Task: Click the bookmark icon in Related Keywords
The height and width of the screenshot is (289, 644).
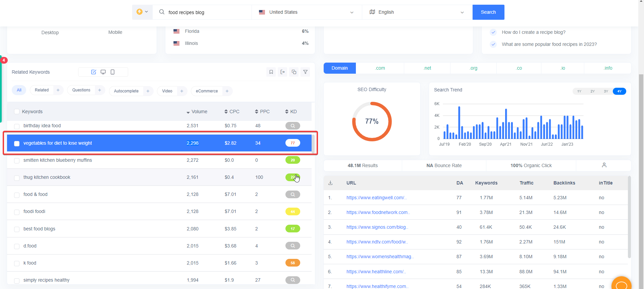Action: [271, 72]
